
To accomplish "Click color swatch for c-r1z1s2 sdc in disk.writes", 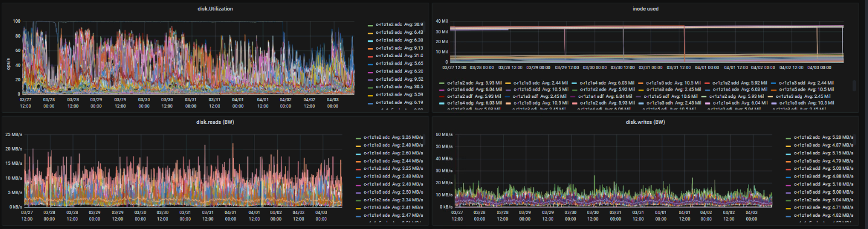I will 788,138.
